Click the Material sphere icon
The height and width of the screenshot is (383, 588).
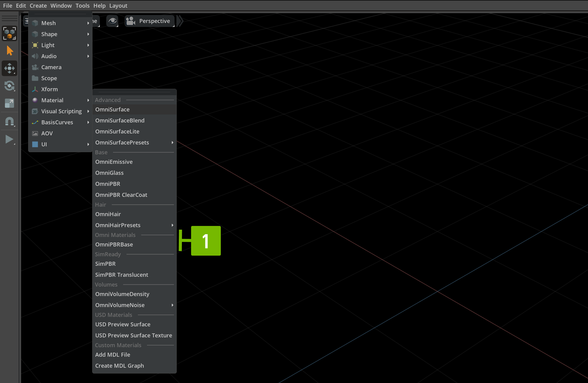click(x=35, y=100)
